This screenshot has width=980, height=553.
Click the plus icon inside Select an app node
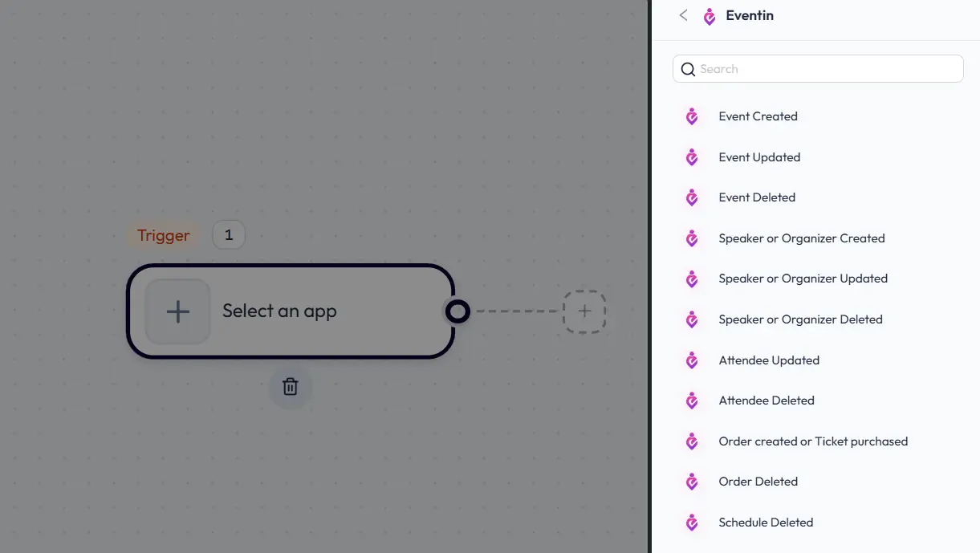(177, 311)
